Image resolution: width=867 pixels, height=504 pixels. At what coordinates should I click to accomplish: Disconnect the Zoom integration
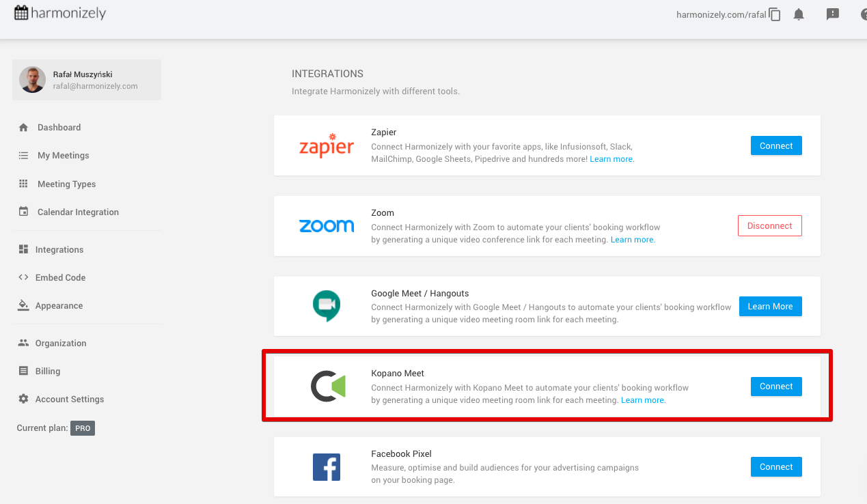point(769,225)
